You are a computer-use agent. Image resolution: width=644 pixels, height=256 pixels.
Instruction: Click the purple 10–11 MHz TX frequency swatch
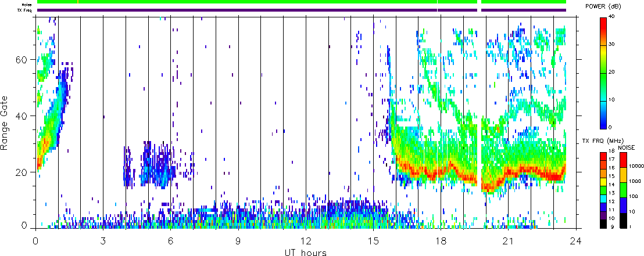(x=603, y=215)
